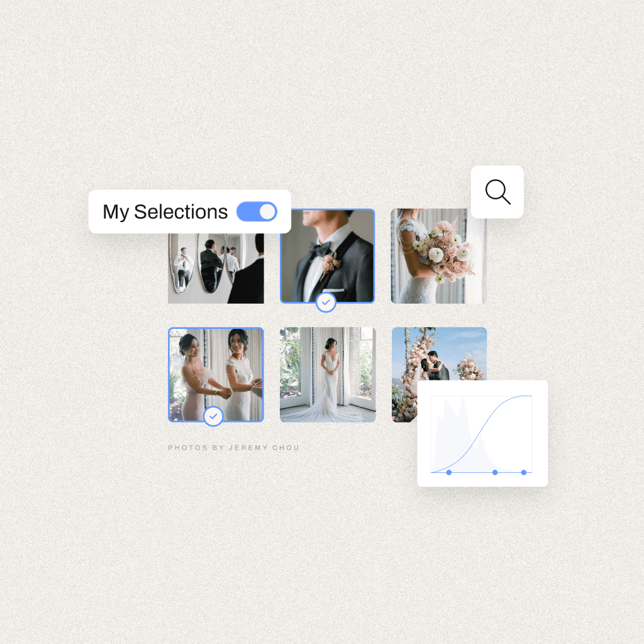
Task: Click the magnifying glass search icon
Action: [x=497, y=192]
